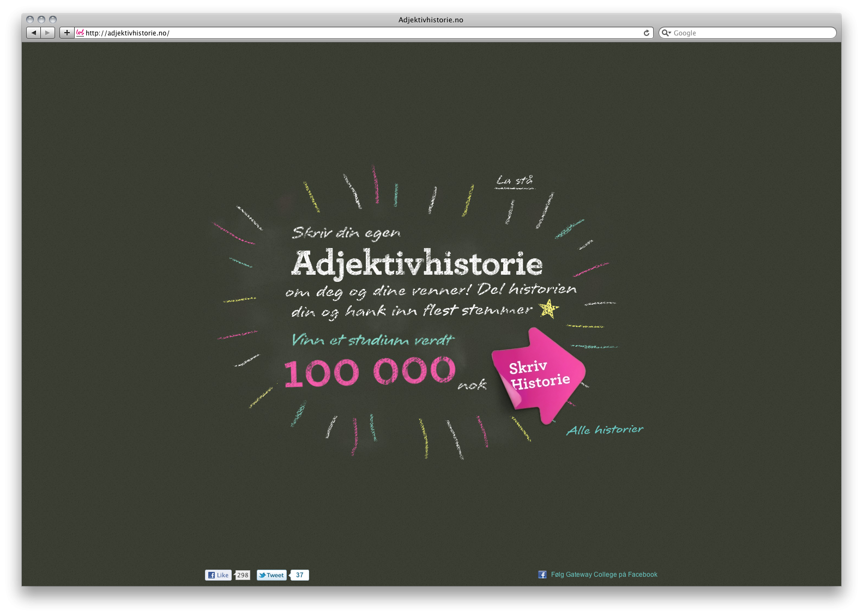Zoom the browser window with green button
863x616 pixels.
pos(53,20)
